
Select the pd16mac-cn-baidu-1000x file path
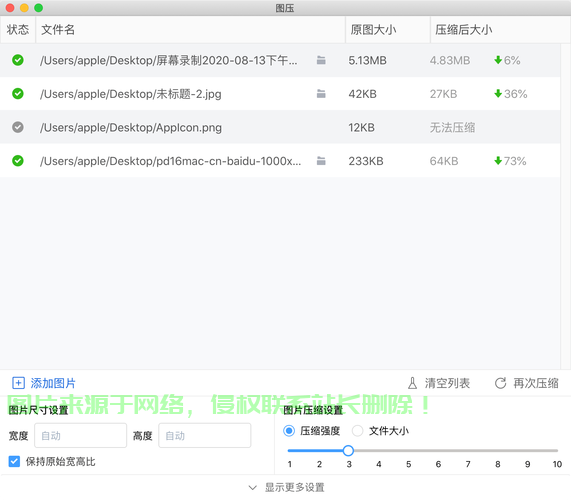click(x=170, y=161)
